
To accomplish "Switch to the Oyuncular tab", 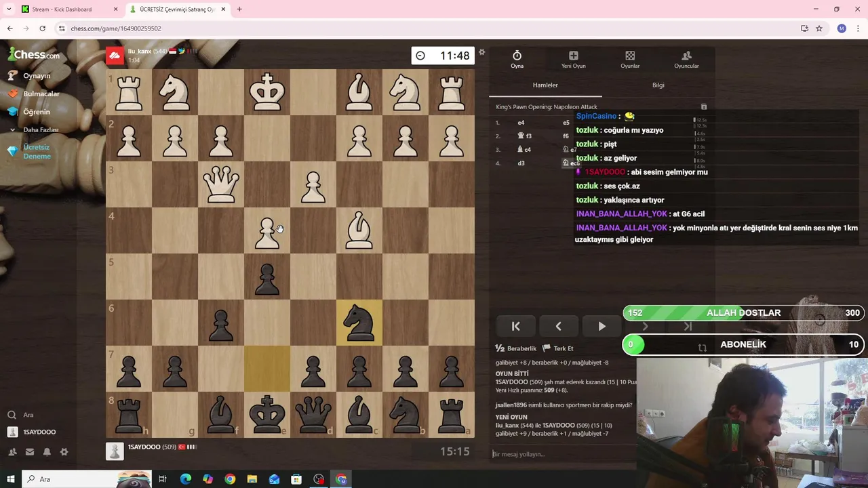I will [x=686, y=60].
